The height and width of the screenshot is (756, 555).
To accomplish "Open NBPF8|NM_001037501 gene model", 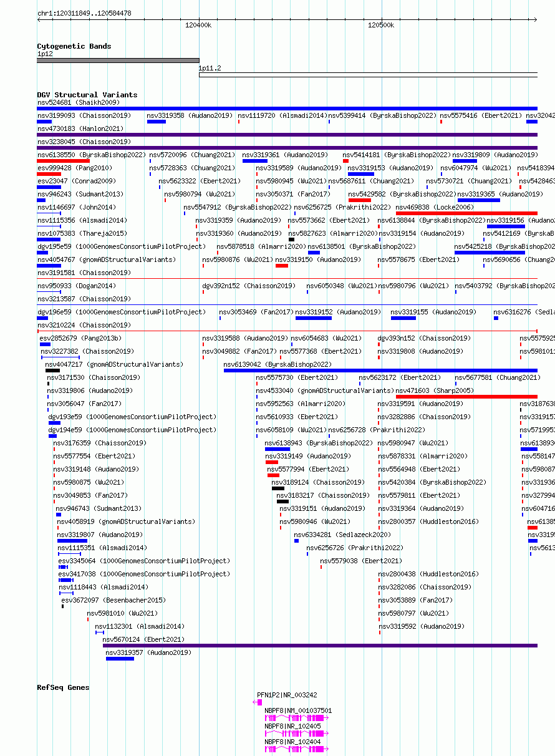I will (296, 718).
